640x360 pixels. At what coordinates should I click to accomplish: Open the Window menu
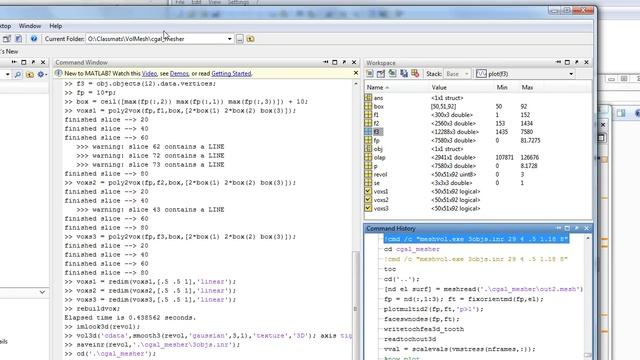tap(30, 26)
